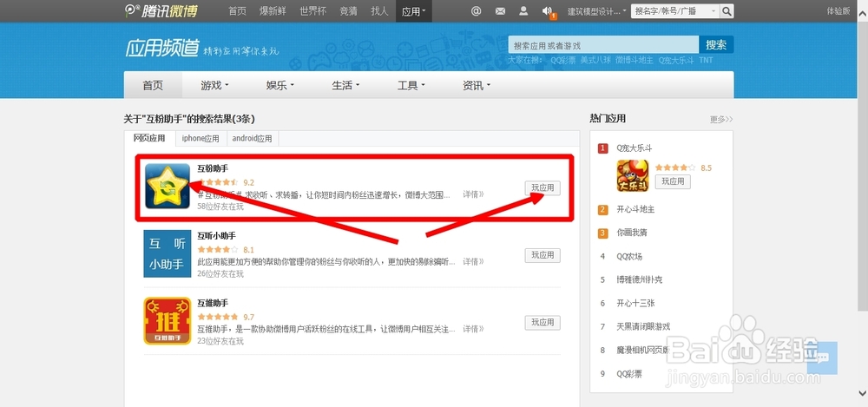Image resolution: width=868 pixels, height=407 pixels.
Task: Expand the 生活 category menu
Action: (345, 85)
